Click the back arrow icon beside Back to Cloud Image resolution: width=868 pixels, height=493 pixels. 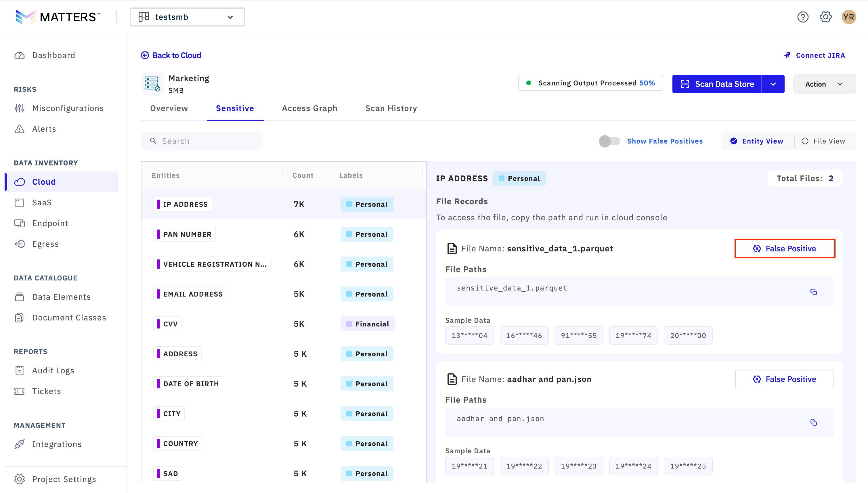click(145, 55)
